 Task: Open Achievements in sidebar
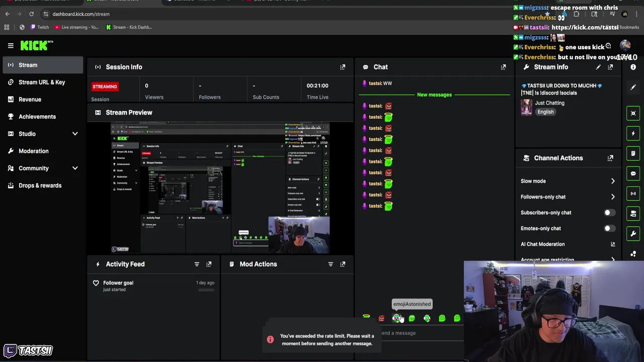43,117
